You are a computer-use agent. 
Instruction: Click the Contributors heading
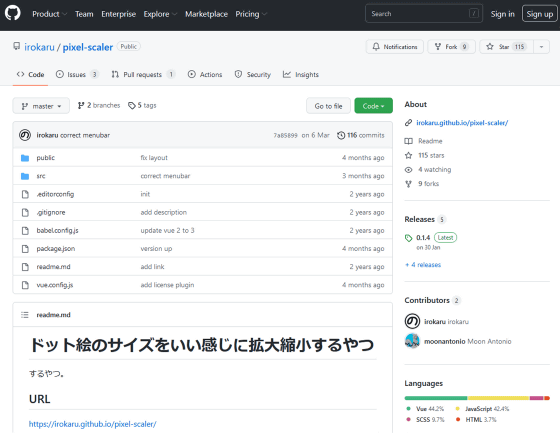427,300
